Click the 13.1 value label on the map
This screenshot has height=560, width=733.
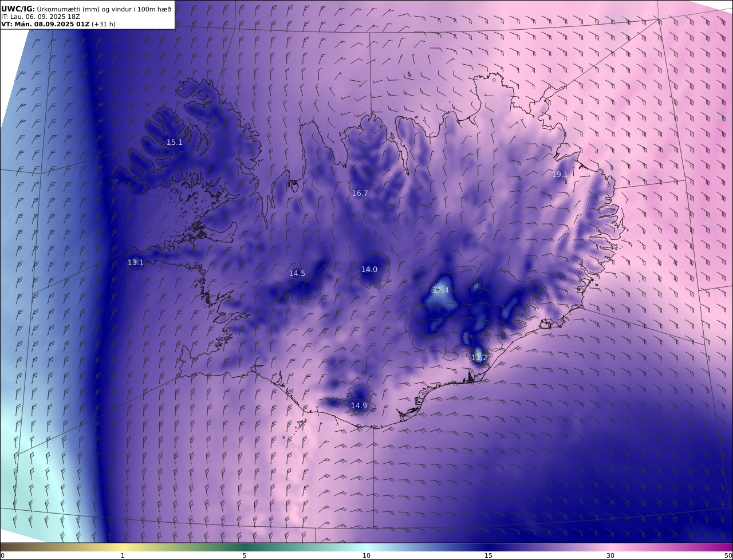[136, 262]
